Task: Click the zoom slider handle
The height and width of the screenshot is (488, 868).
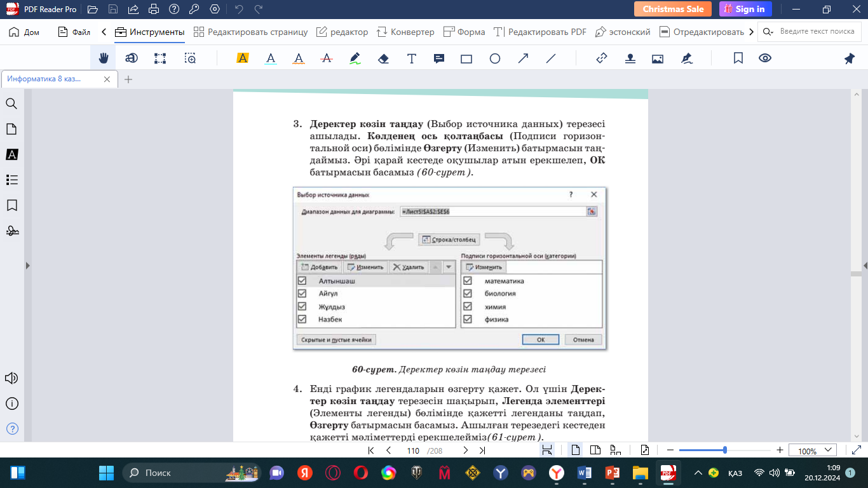Action: 725,451
